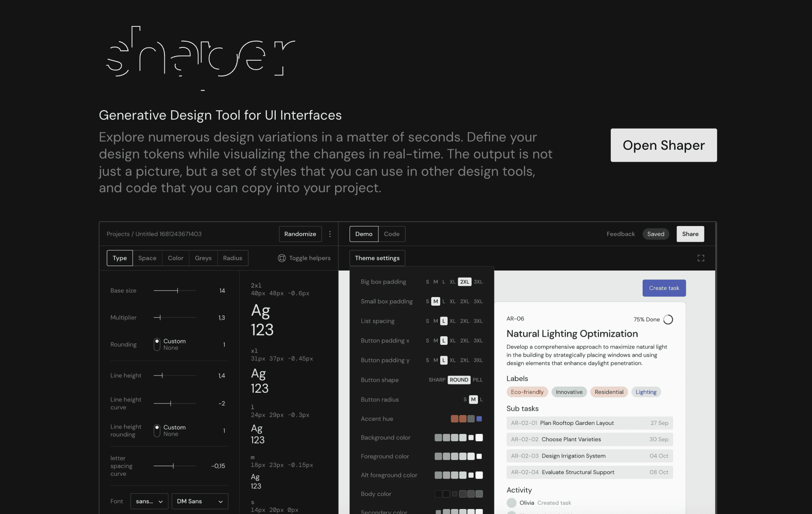Choose PILL button shape

tap(478, 380)
